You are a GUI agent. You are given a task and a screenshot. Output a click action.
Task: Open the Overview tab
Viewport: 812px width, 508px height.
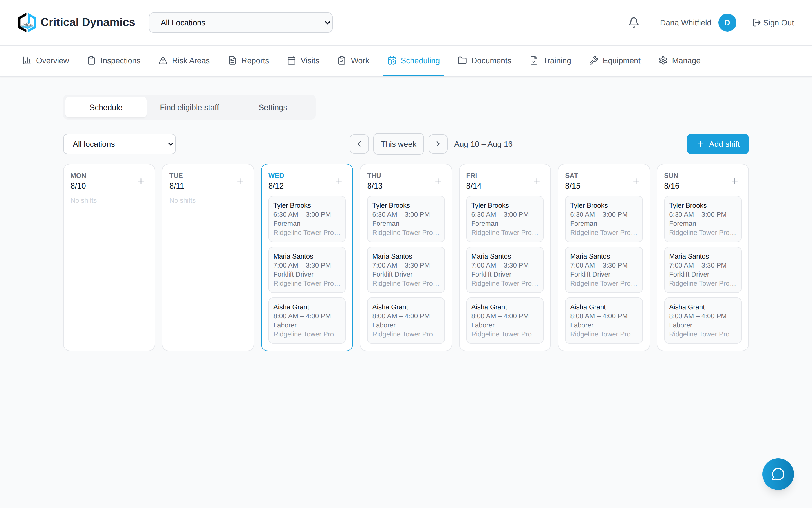[x=46, y=60]
